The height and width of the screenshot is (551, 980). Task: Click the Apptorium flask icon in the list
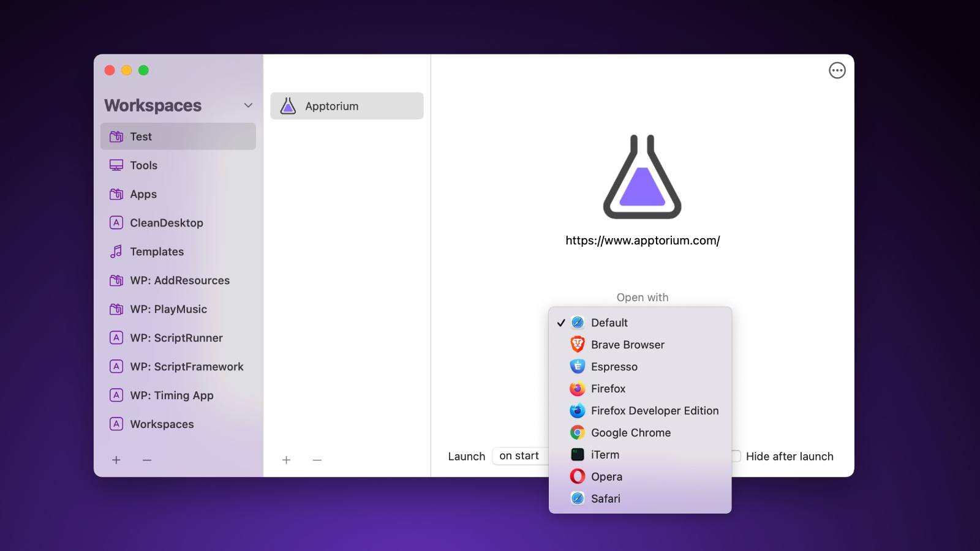click(x=288, y=106)
